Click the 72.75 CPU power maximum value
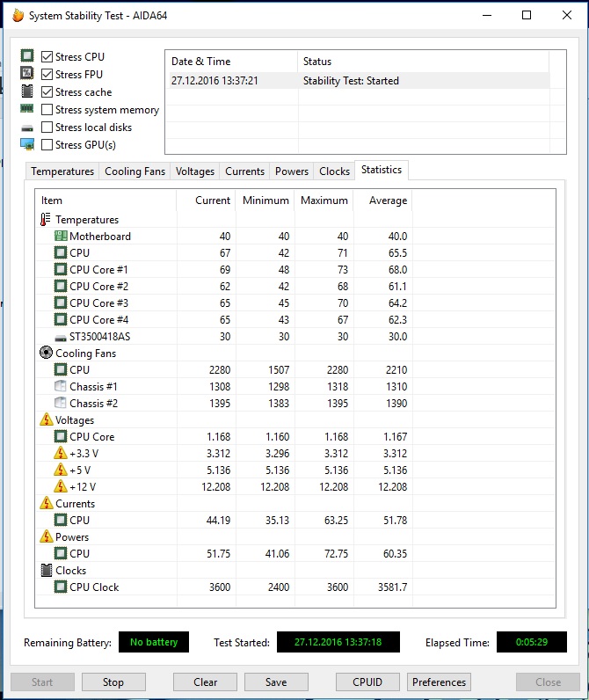This screenshot has width=589, height=700. click(x=337, y=553)
